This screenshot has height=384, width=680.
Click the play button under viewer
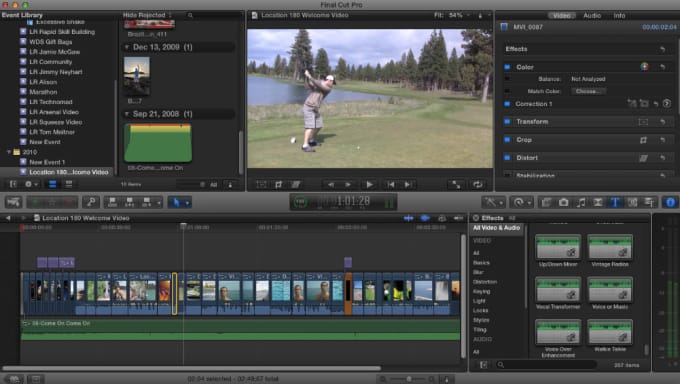tap(369, 185)
